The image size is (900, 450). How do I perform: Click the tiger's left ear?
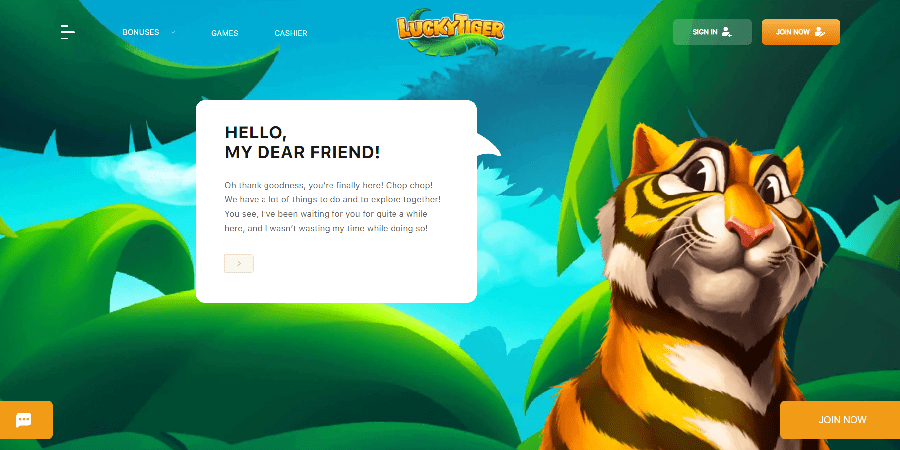click(649, 149)
